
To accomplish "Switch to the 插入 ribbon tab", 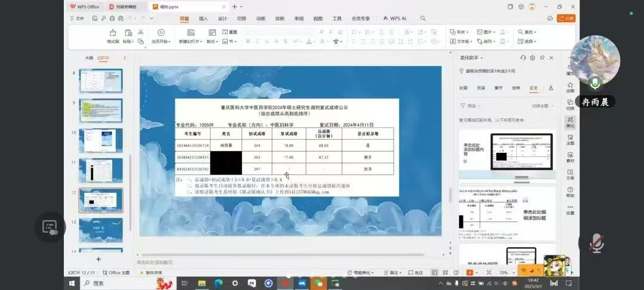I will 203,18.
